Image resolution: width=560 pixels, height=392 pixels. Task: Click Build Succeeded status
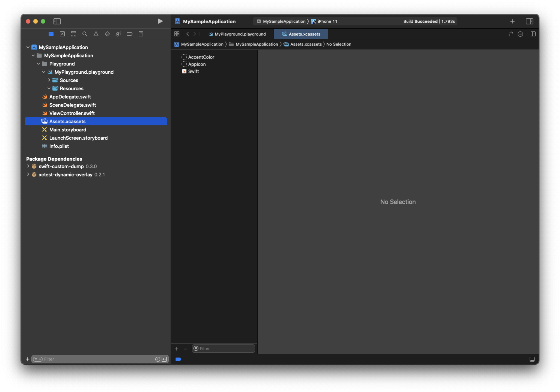pos(429,22)
